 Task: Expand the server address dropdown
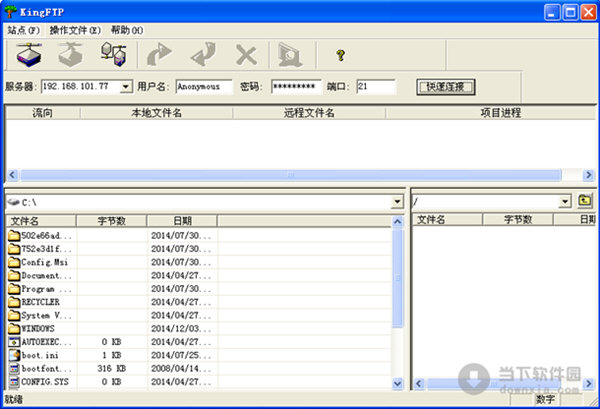[x=126, y=87]
